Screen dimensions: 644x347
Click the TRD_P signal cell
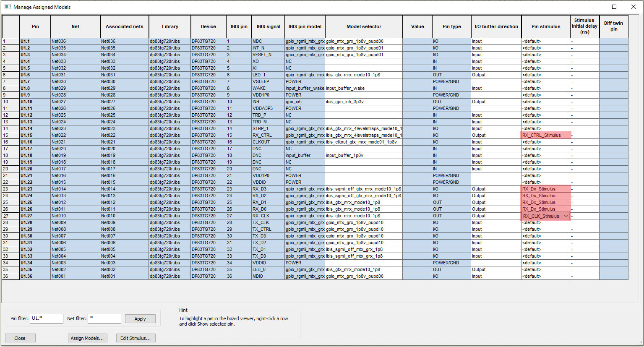pyautogui.click(x=269, y=115)
